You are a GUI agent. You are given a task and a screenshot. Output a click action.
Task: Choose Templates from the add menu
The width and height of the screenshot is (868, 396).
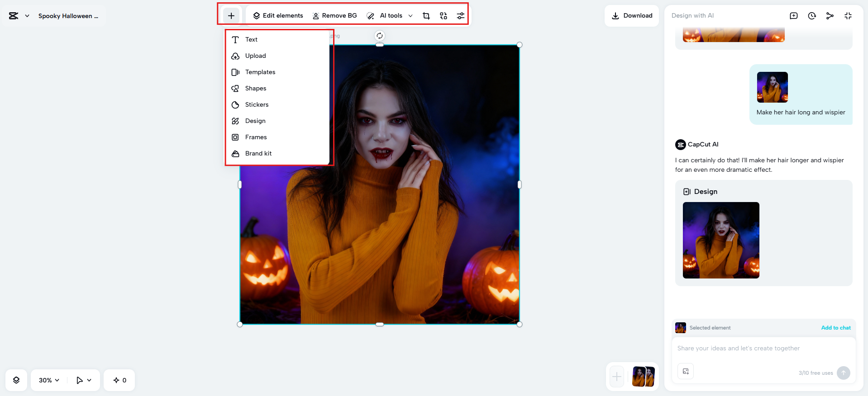point(260,72)
